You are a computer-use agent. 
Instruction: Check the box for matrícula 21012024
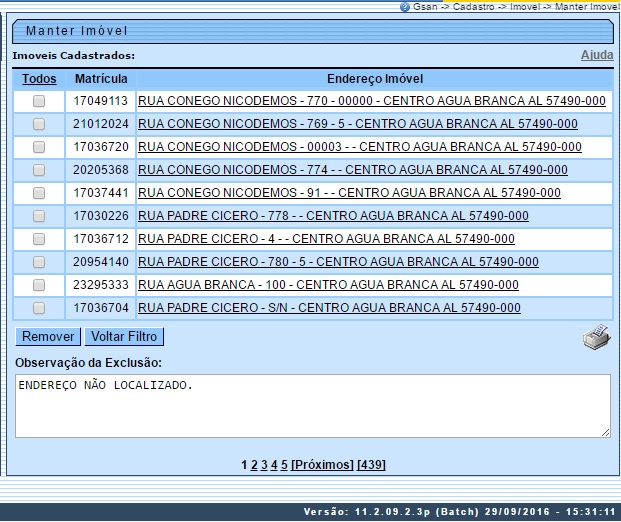click(39, 124)
